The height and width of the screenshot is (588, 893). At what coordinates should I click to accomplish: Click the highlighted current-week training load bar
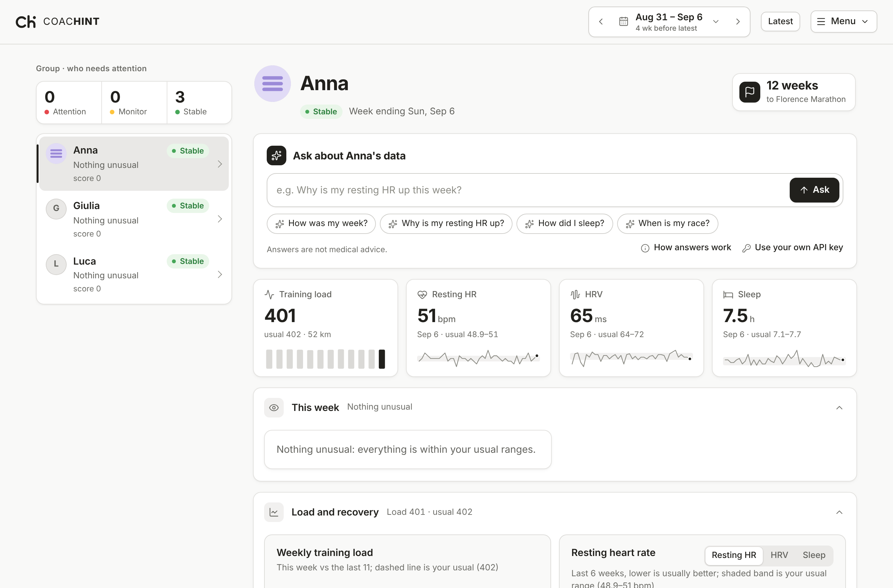point(381,359)
